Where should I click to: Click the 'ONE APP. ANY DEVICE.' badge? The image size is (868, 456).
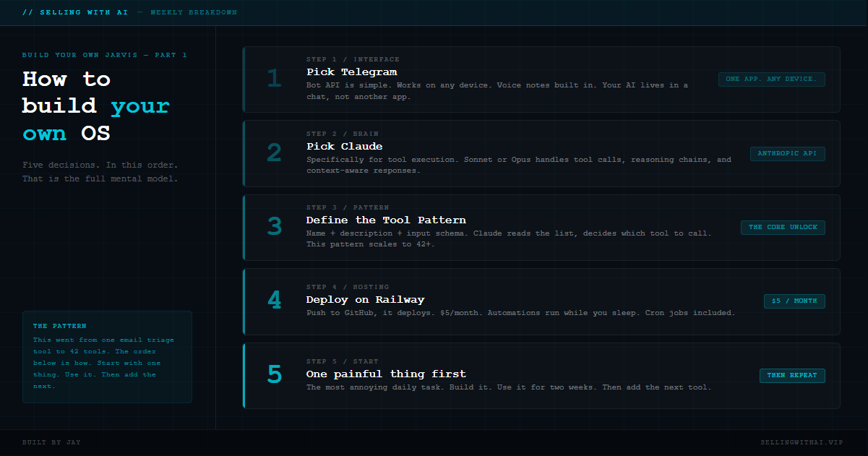[771, 79]
